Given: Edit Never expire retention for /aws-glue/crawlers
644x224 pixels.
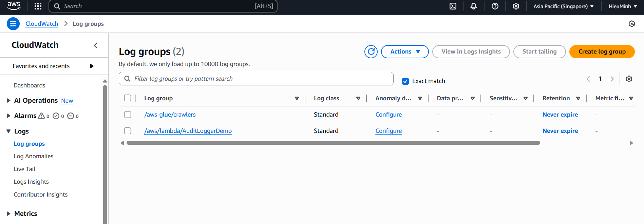Looking at the screenshot, I should [x=560, y=115].
